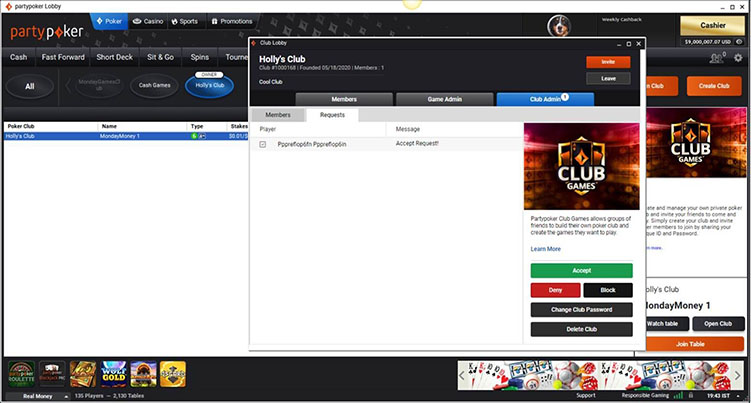Switch to the Poker top tab

[109, 21]
